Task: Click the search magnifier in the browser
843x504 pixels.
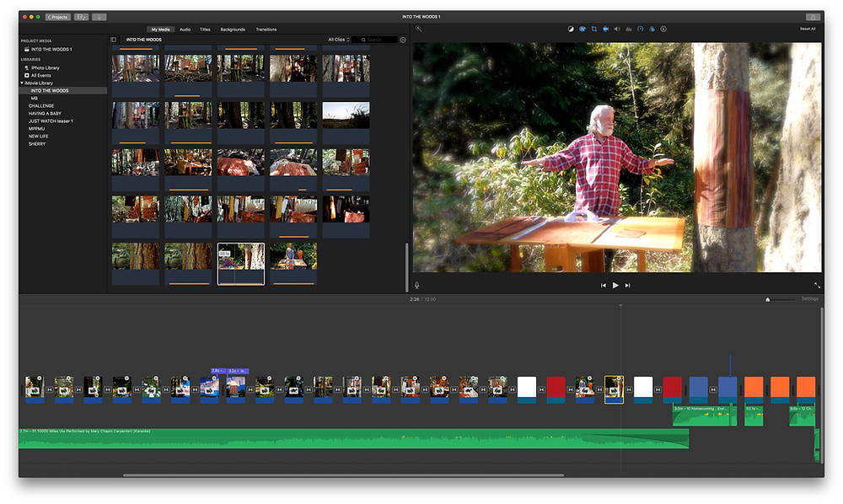Action: 363,40
